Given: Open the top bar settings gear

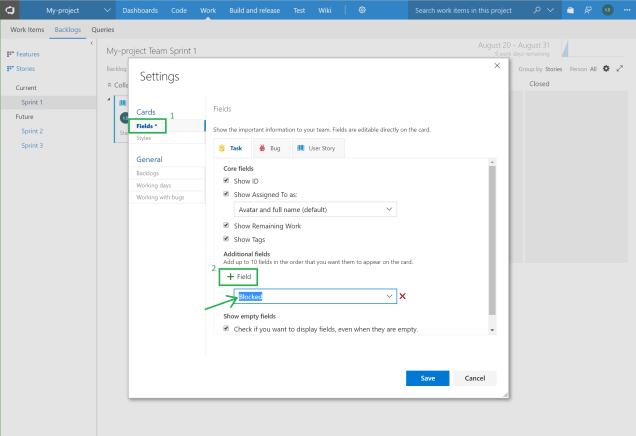Looking at the screenshot, I should [x=361, y=9].
